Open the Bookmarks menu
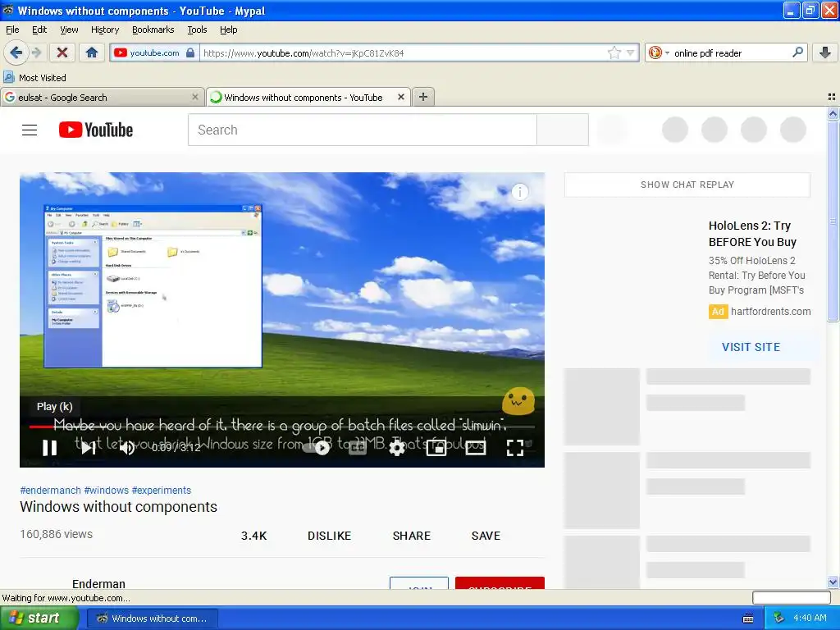This screenshot has height=630, width=840. pyautogui.click(x=153, y=30)
